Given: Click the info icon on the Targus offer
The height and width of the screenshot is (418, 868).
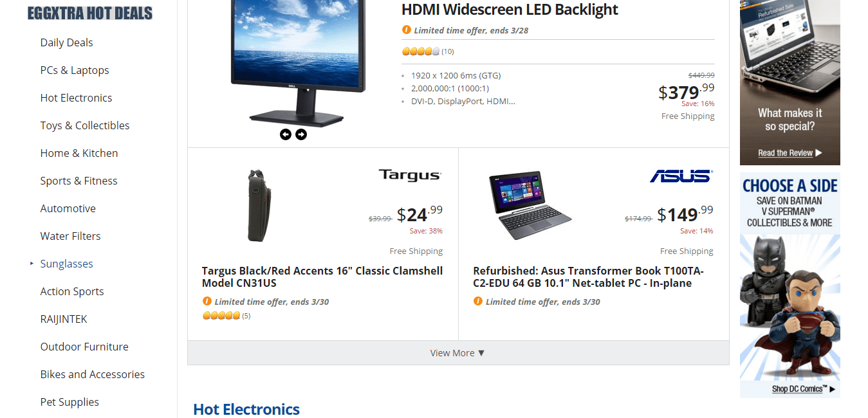Looking at the screenshot, I should click(x=207, y=301).
